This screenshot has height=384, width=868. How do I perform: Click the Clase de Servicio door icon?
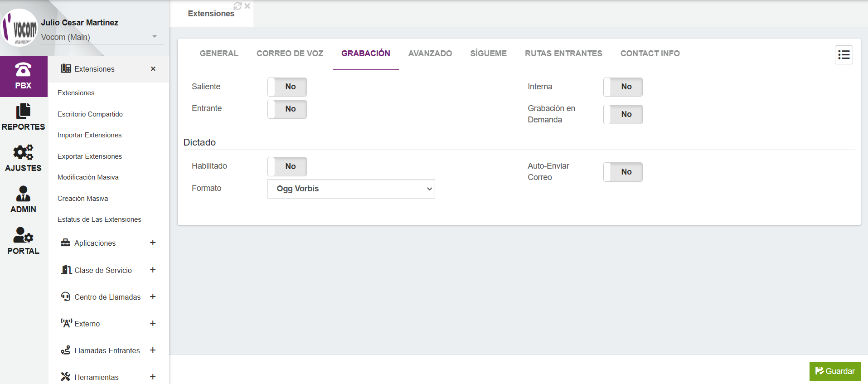coord(66,270)
